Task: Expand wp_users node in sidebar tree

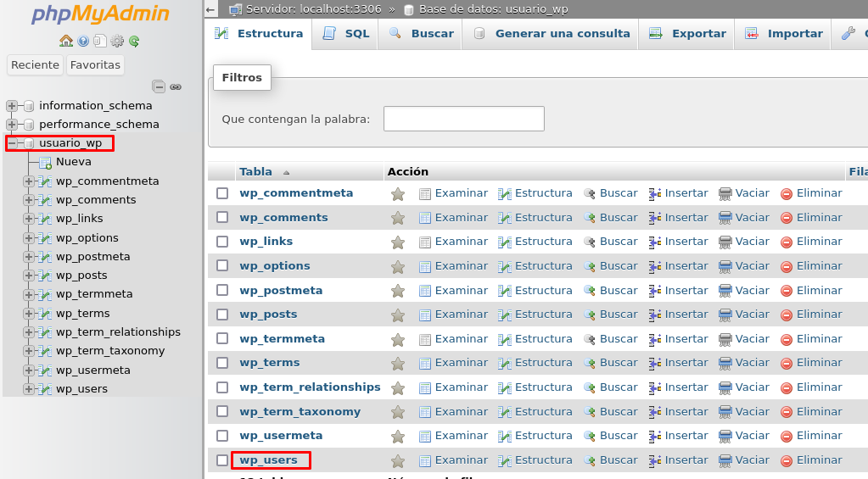Action: [x=28, y=389]
